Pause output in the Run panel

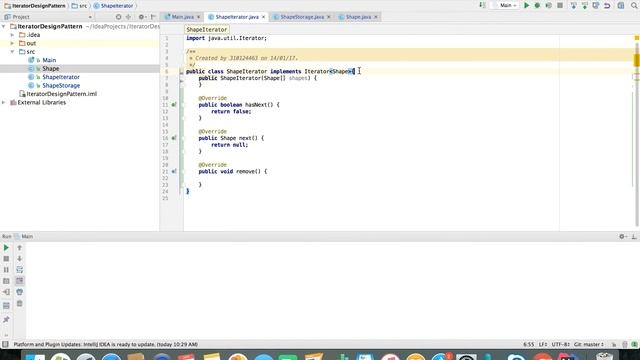(6, 270)
